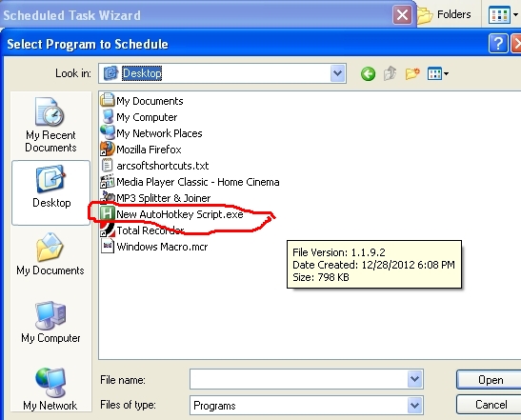The image size is (521, 420).
Task: Open the dialog's View Menu icon
Action: (438, 73)
